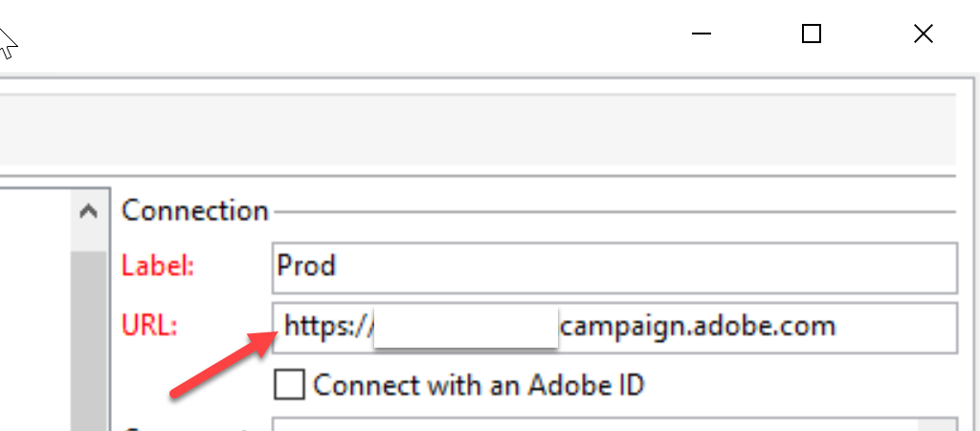This screenshot has width=980, height=431.
Task: Click the Label field containing Prod
Action: pos(614,268)
